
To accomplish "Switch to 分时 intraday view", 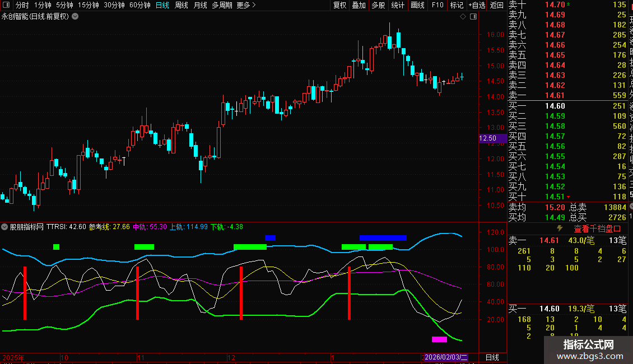I will coord(22,5).
